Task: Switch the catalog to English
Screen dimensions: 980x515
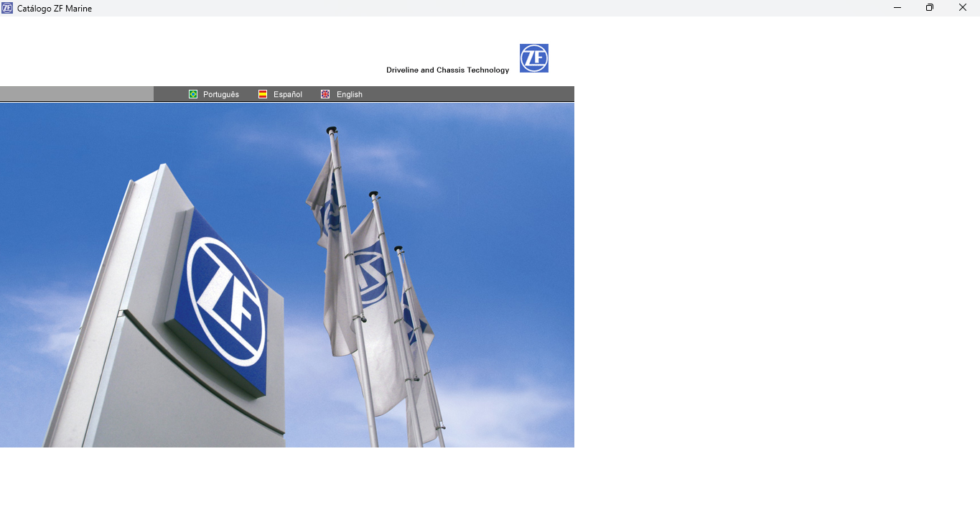Action: [x=350, y=94]
